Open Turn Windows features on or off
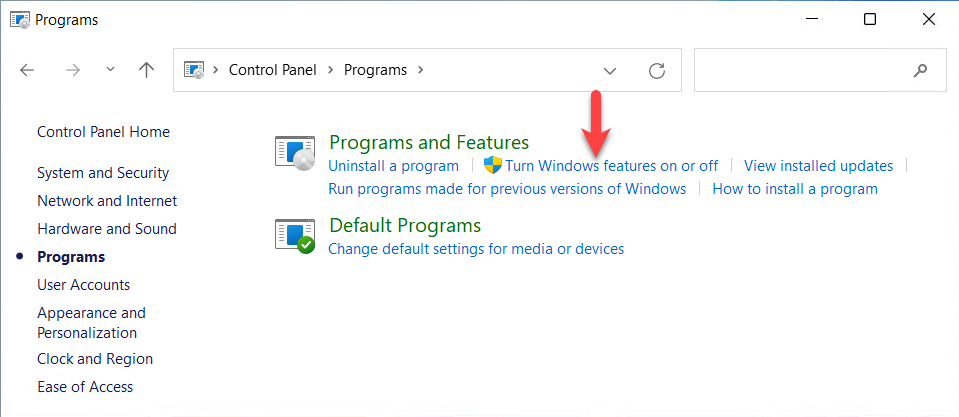The height and width of the screenshot is (417, 959). (611, 166)
